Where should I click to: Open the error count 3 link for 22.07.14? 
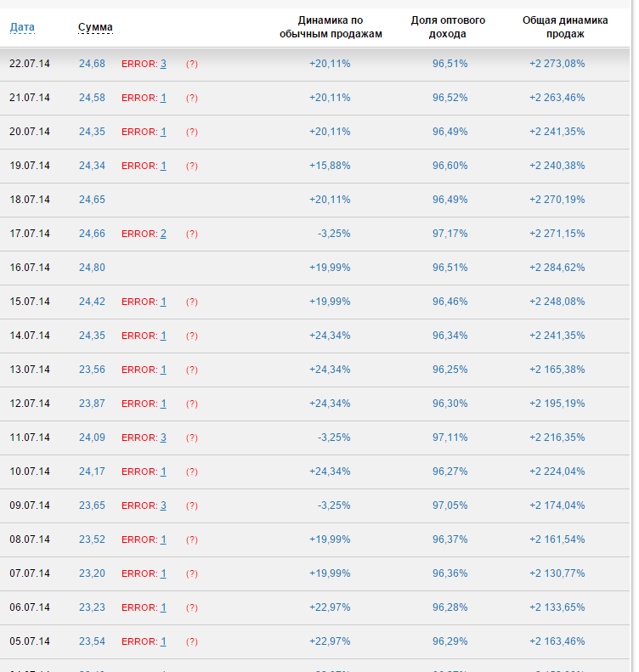163,64
